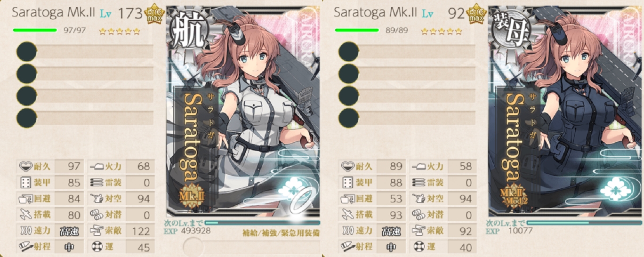Click the left Saratoga Mk.II card artwork
644x257 pixels.
pyautogui.click(x=243, y=111)
